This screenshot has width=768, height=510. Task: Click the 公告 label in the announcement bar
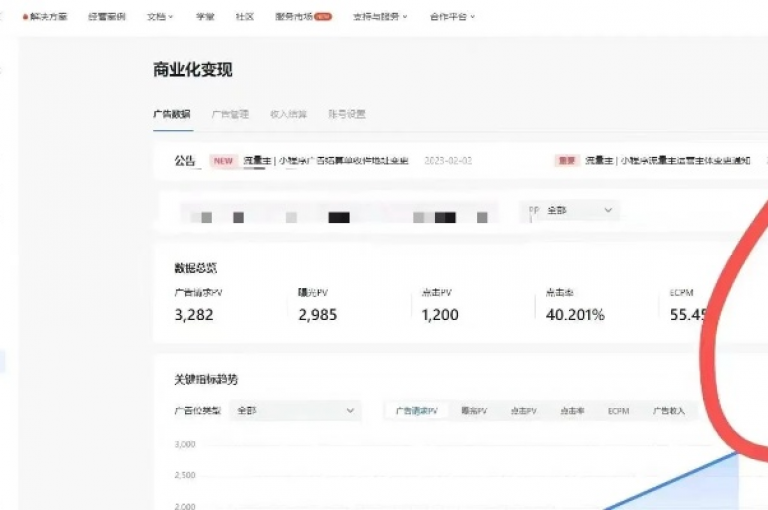pos(185,161)
